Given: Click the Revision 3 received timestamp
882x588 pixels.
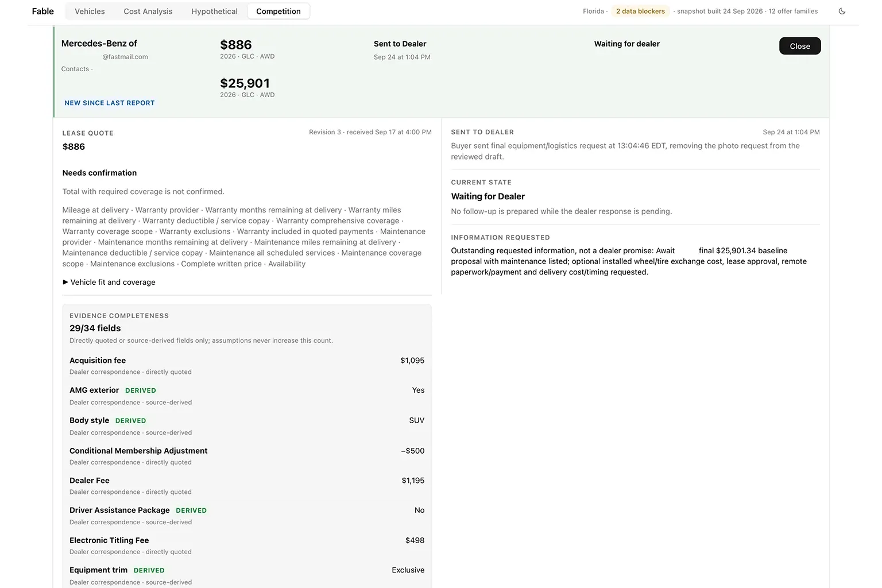Looking at the screenshot, I should (x=370, y=132).
